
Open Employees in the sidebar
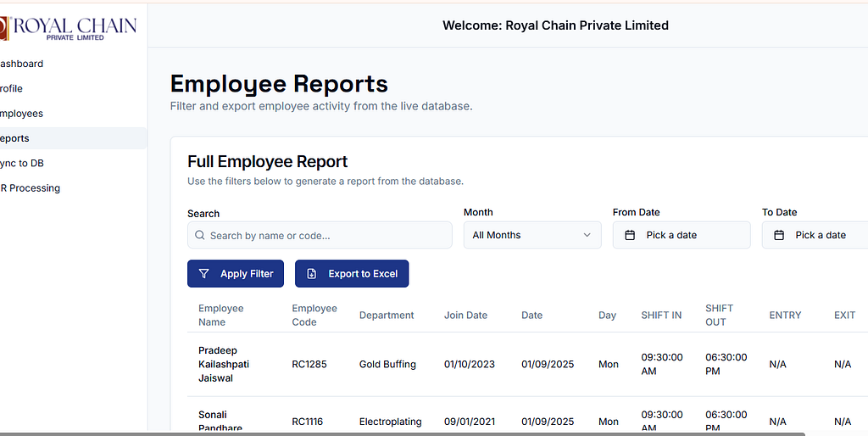point(73,114)
